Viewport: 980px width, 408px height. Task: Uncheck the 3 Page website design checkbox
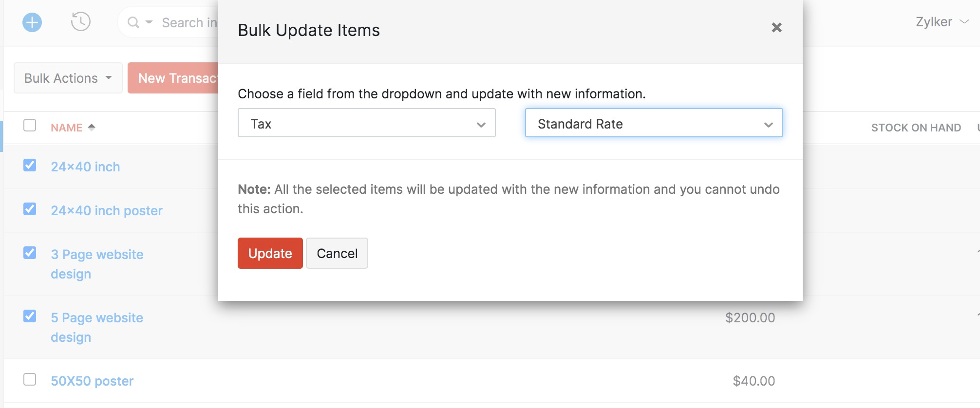point(30,253)
